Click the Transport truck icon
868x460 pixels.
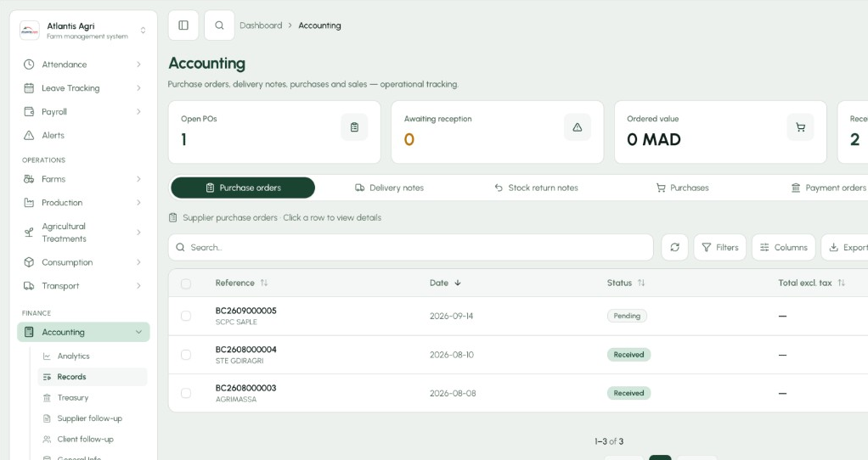(29, 286)
